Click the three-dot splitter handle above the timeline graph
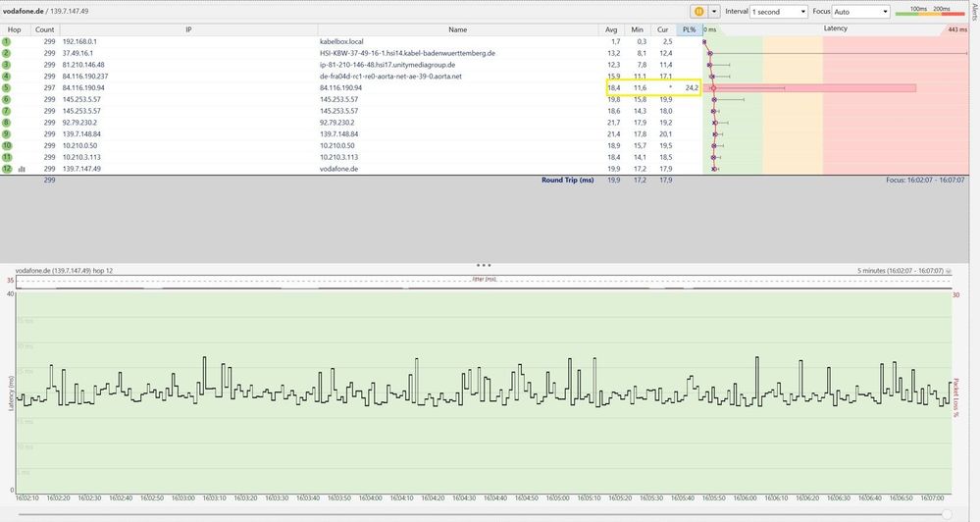 click(484, 265)
